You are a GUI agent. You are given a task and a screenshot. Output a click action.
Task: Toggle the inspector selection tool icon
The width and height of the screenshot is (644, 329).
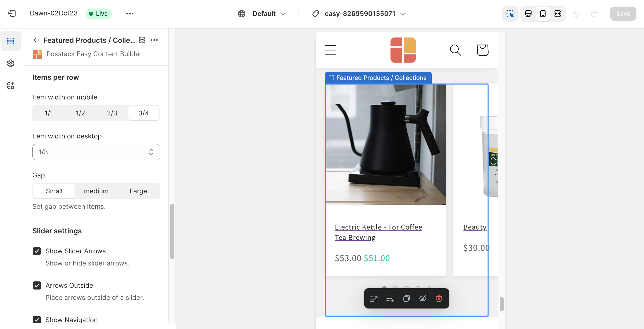[510, 14]
